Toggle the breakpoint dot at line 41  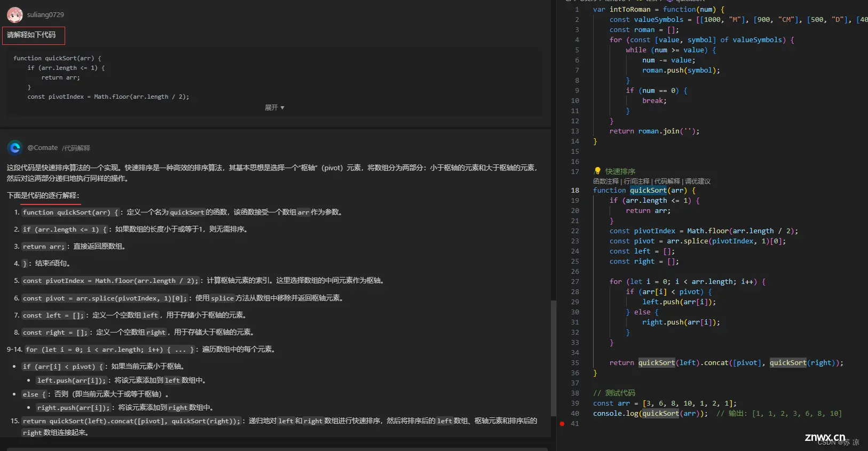point(562,424)
